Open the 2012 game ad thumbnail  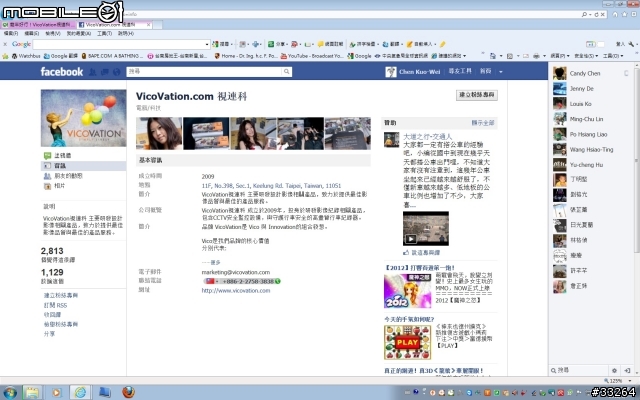[x=407, y=291]
